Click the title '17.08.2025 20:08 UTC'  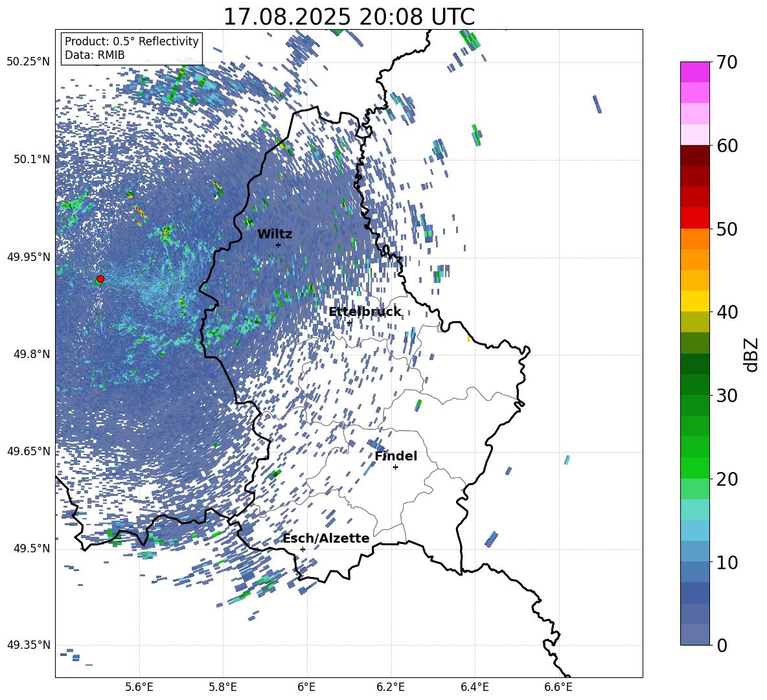point(349,17)
